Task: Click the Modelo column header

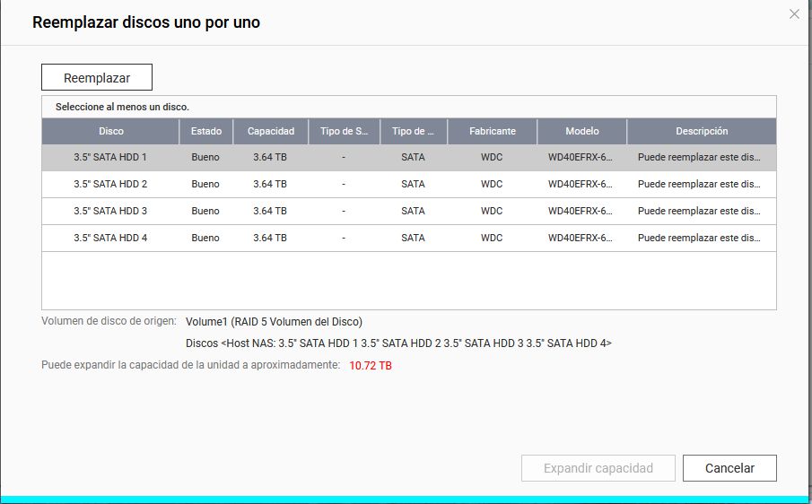Action: tap(582, 131)
